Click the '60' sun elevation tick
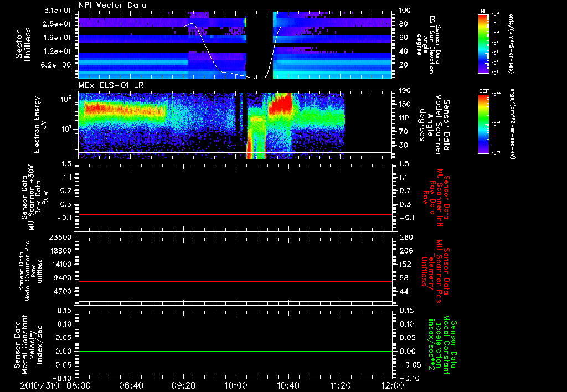The image size is (567, 392). 404,38
